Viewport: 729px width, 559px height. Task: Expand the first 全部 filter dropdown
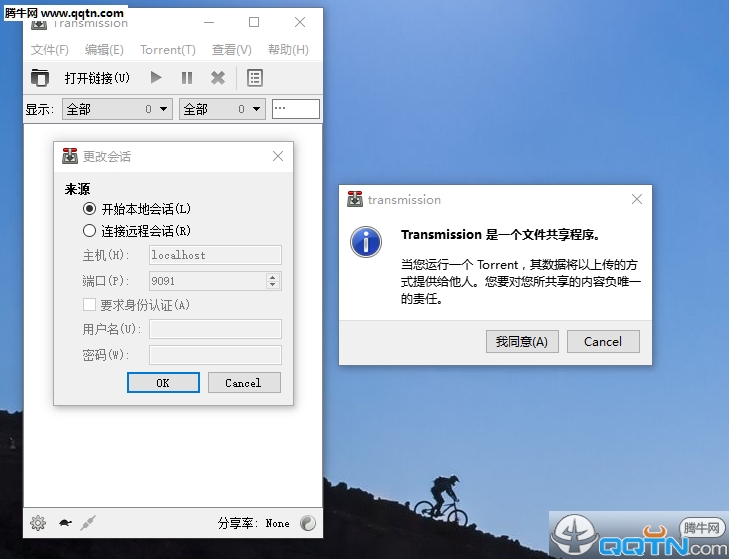point(118,109)
